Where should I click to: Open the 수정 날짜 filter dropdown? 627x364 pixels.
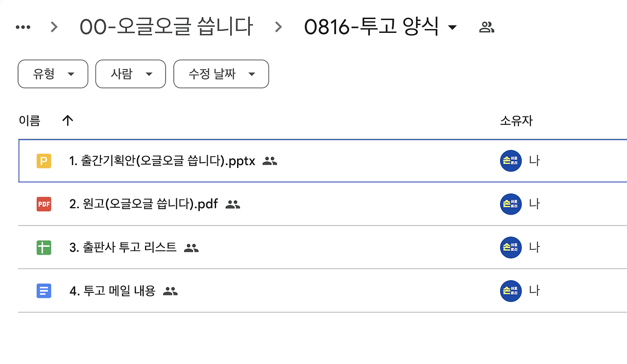point(221,74)
